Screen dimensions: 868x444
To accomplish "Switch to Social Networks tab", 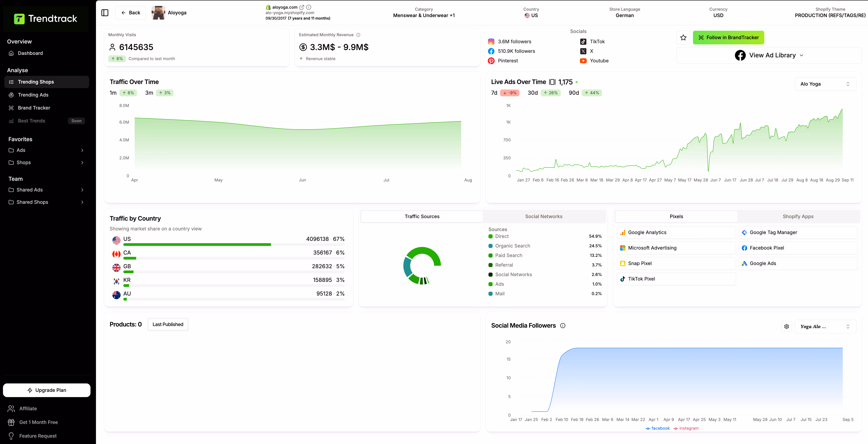I will coord(543,217).
